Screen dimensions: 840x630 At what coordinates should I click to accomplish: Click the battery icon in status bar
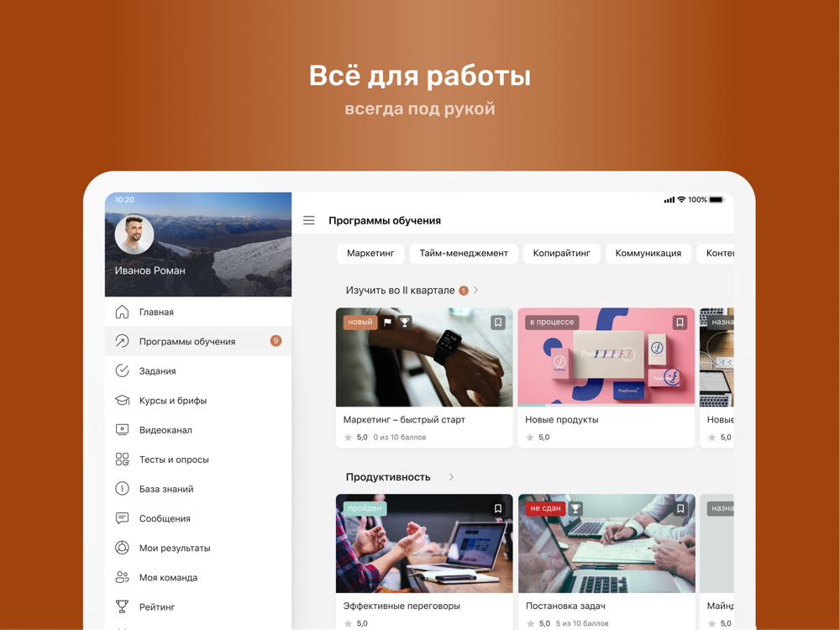point(717,199)
